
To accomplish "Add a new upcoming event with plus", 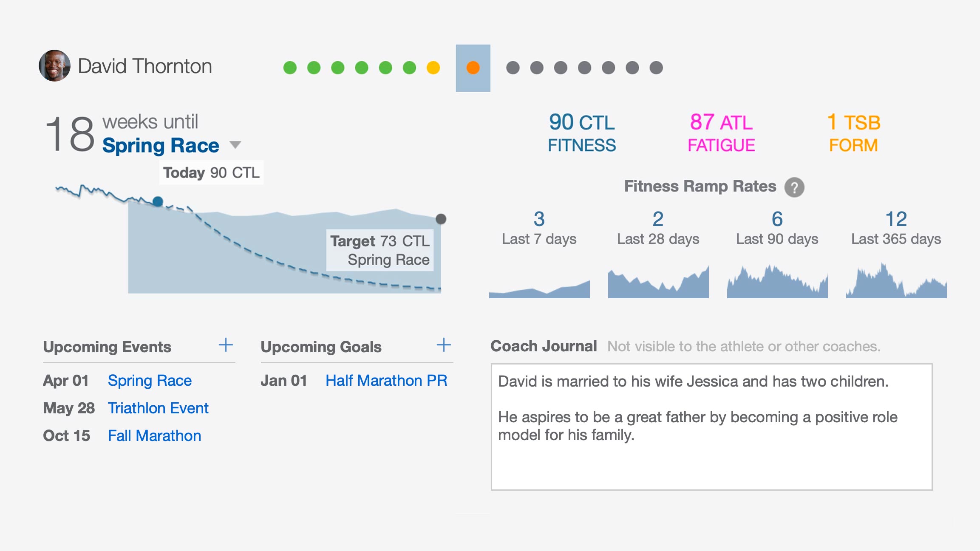I will [x=226, y=345].
